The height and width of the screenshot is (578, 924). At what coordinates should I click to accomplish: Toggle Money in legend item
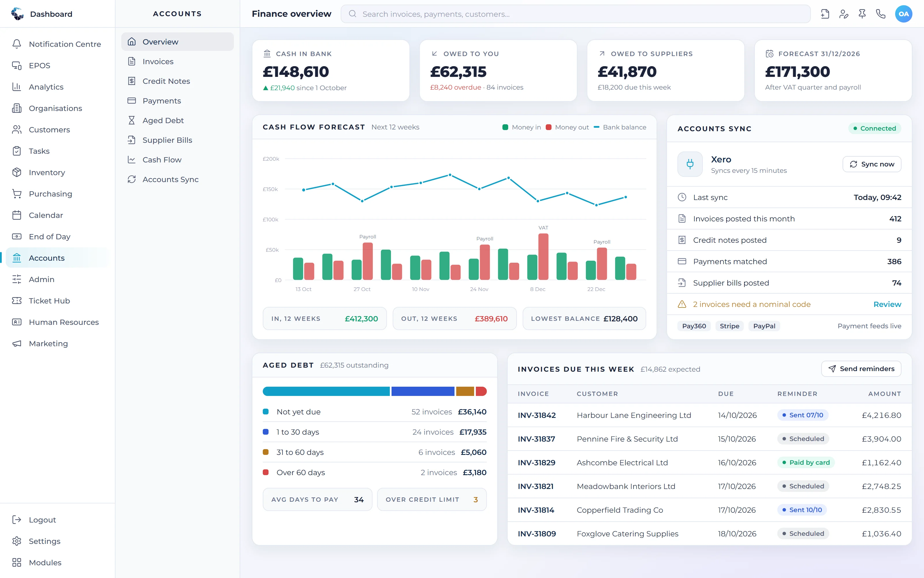tap(521, 127)
